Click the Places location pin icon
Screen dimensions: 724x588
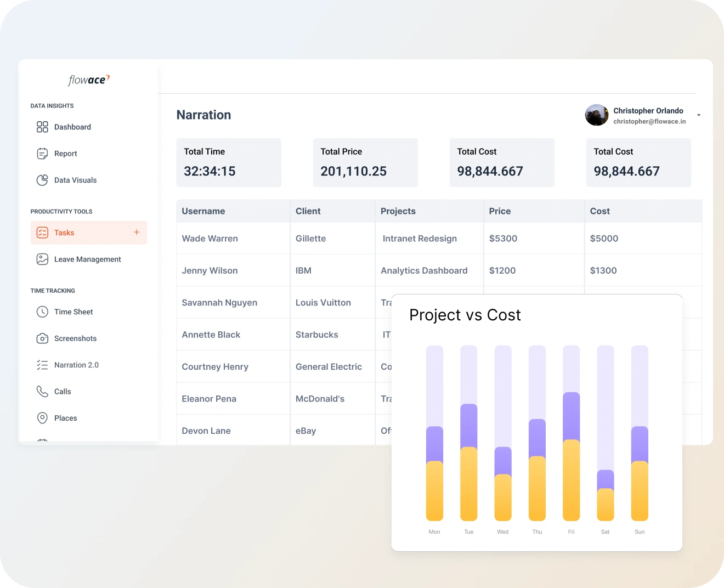[42, 418]
